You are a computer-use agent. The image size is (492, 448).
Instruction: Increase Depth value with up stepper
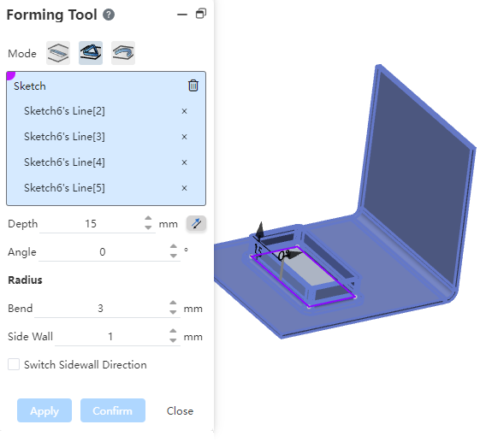tap(148, 219)
